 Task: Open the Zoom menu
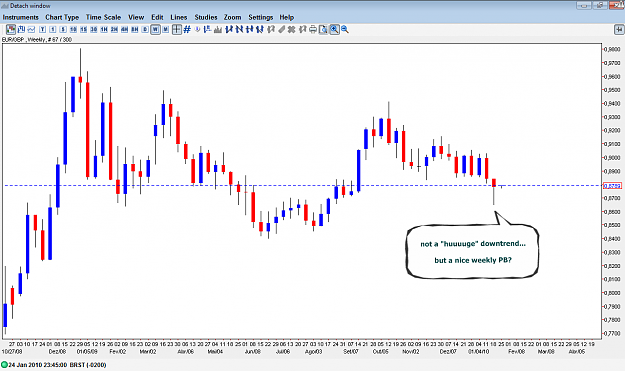pos(232,17)
